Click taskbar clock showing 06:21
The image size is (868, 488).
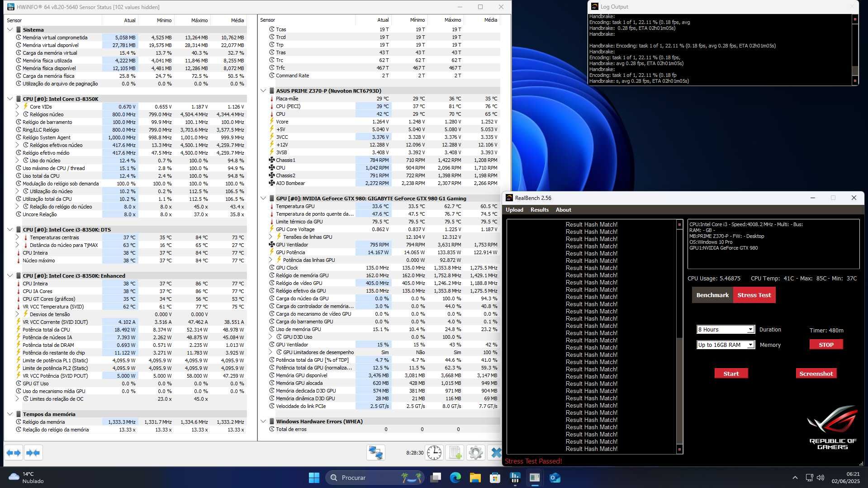(x=845, y=478)
